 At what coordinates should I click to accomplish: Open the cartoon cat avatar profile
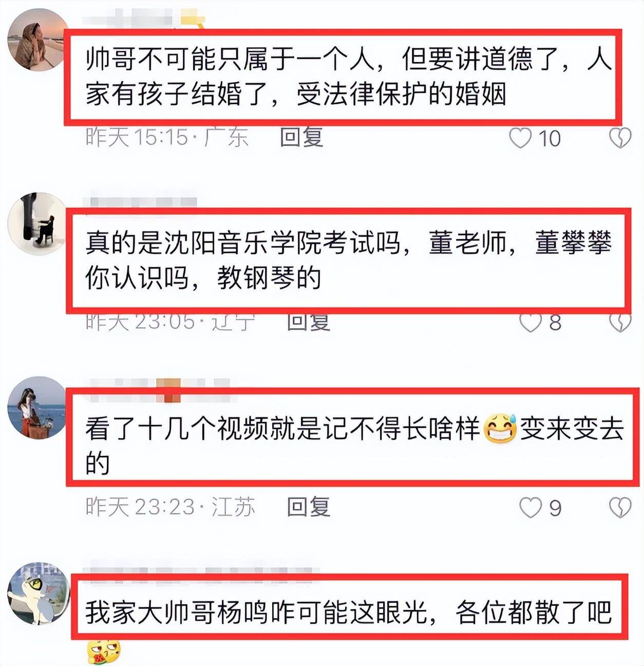[38, 593]
